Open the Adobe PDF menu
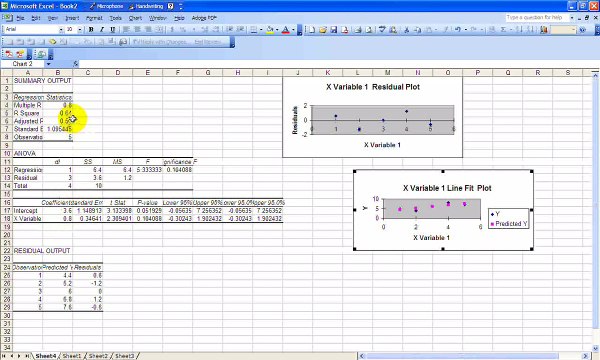600x360 pixels. (x=204, y=18)
